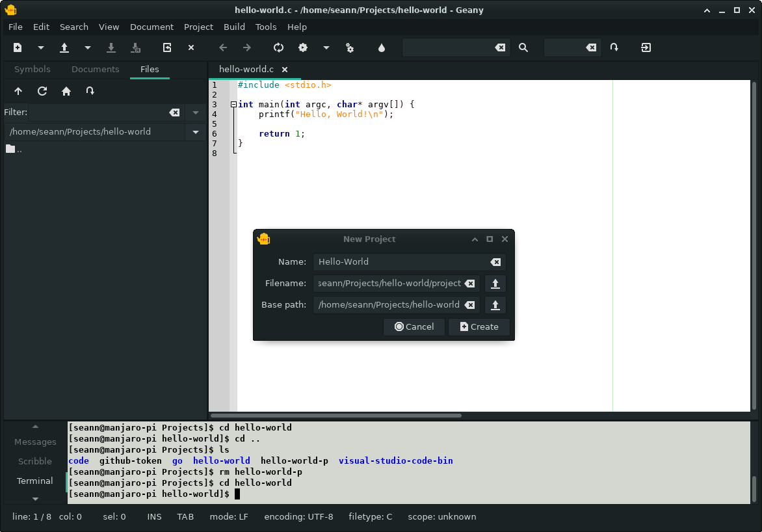The width and height of the screenshot is (762, 532).
Task: Refresh the file browser listing
Action: click(42, 92)
